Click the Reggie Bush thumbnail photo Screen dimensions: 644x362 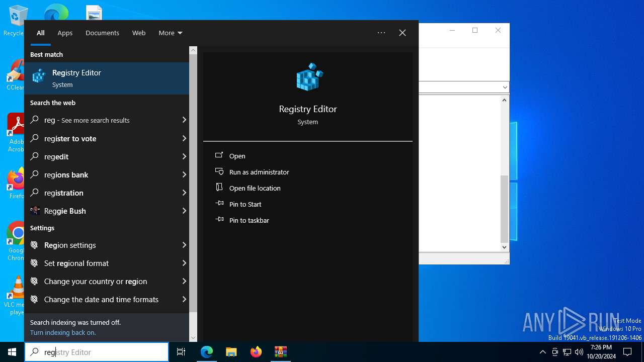click(x=35, y=211)
